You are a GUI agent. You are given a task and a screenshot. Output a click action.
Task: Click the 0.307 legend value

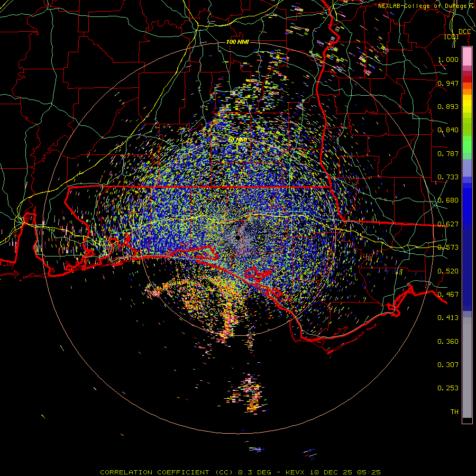coord(448,365)
